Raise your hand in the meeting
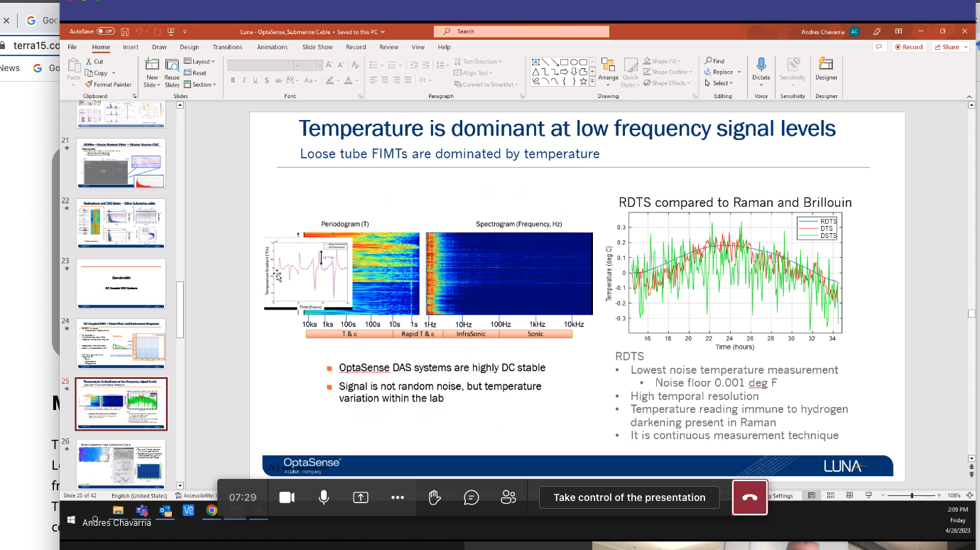This screenshot has width=980, height=550. (435, 497)
